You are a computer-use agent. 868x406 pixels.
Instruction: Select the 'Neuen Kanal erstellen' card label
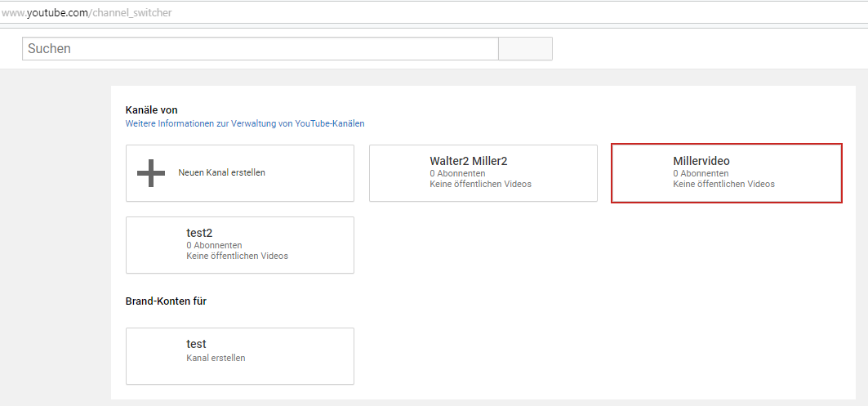click(x=221, y=173)
